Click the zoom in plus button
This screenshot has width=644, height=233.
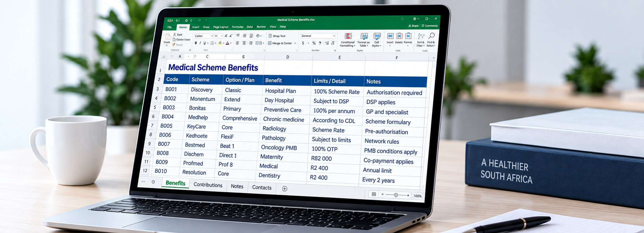click(408, 195)
